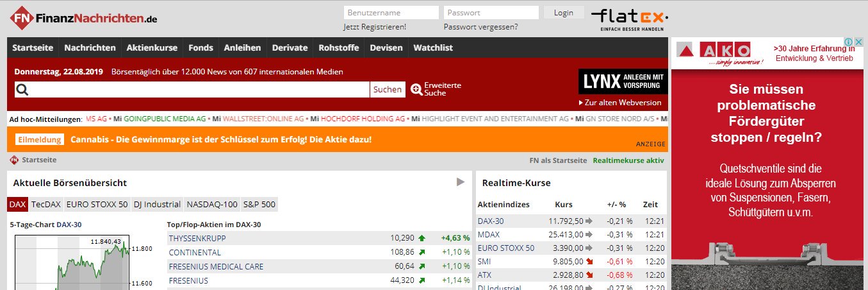Click the main search text field
868x290 pixels.
pyautogui.click(x=199, y=89)
